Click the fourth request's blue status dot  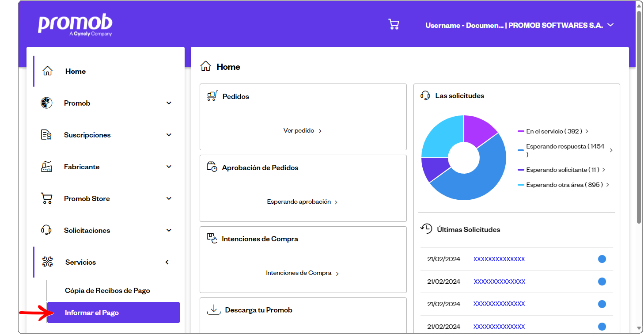coord(602,327)
